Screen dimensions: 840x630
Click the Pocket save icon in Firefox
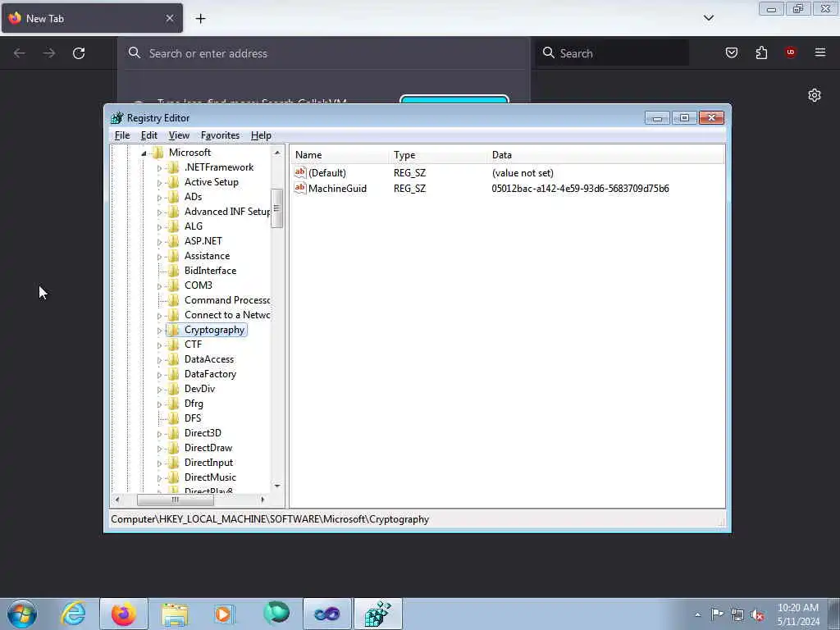point(731,52)
